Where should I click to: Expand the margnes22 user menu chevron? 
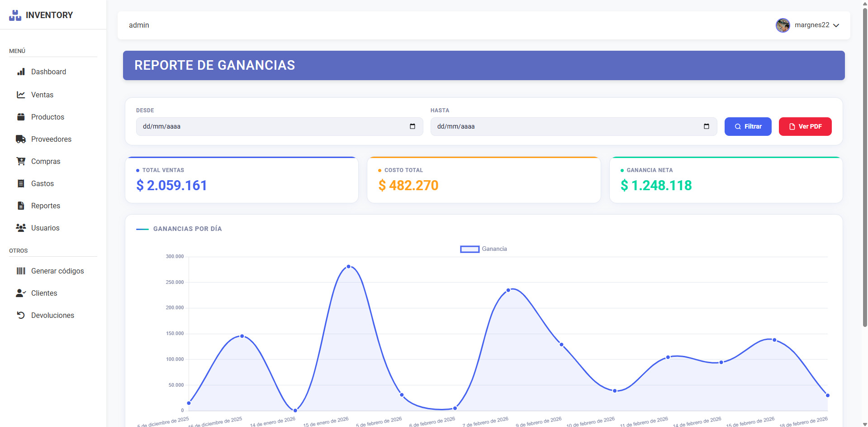click(x=836, y=25)
